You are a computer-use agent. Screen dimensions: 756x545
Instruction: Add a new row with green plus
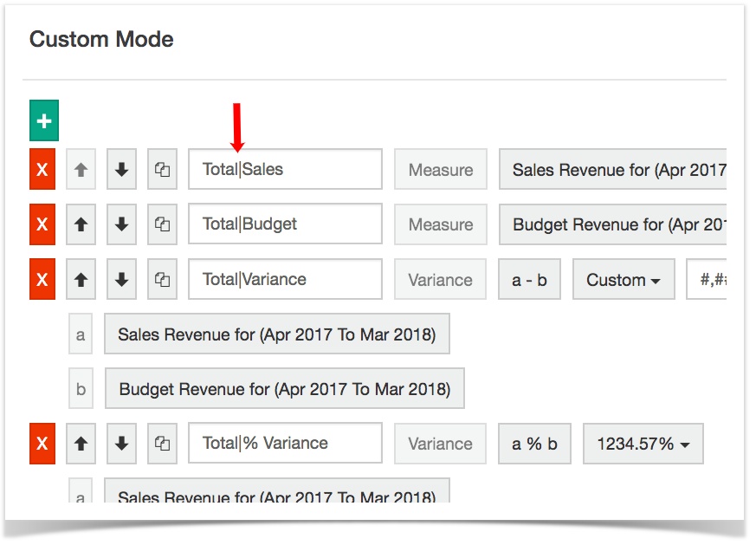44,120
